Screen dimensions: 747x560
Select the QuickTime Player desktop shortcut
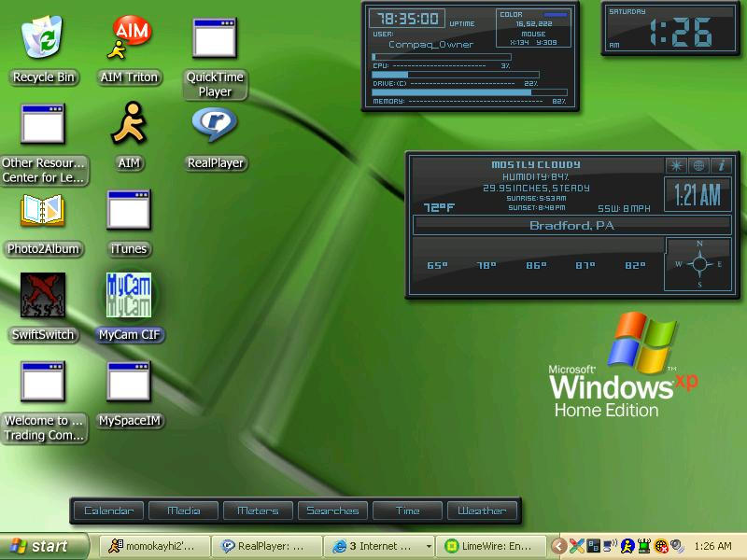click(x=215, y=38)
